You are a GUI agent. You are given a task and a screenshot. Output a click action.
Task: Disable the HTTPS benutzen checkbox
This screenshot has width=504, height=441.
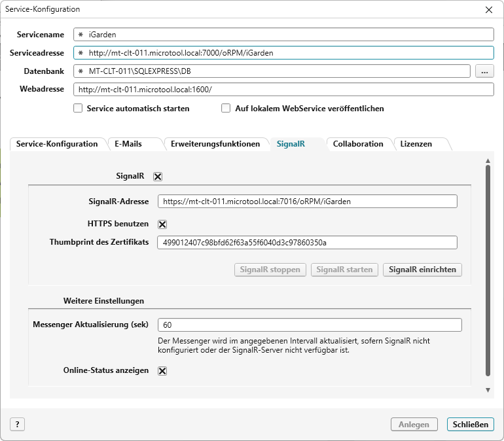click(x=162, y=224)
